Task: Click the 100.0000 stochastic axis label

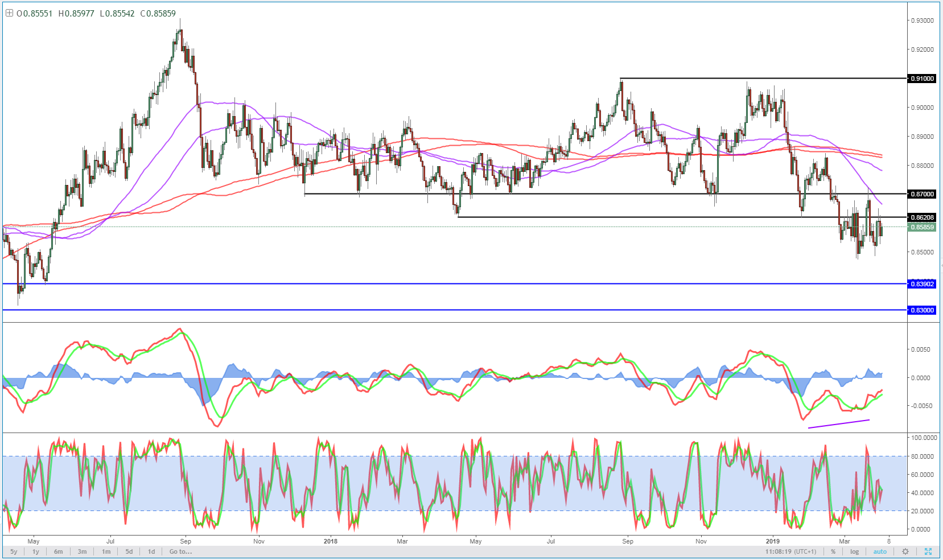Action: pyautogui.click(x=924, y=438)
